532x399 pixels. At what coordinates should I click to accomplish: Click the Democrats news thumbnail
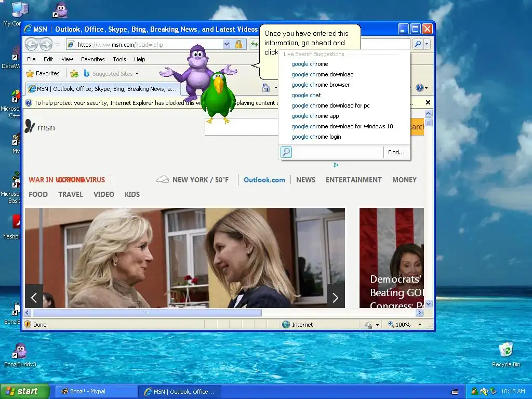click(392, 258)
